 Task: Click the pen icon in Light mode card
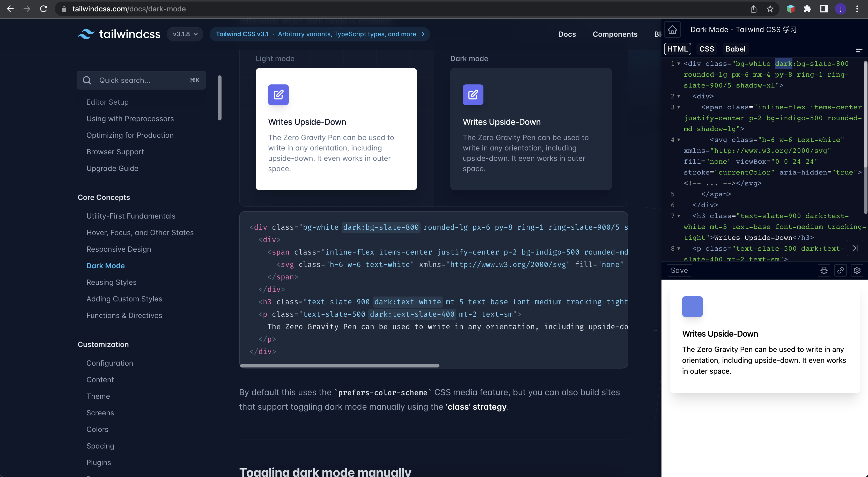pyautogui.click(x=278, y=95)
